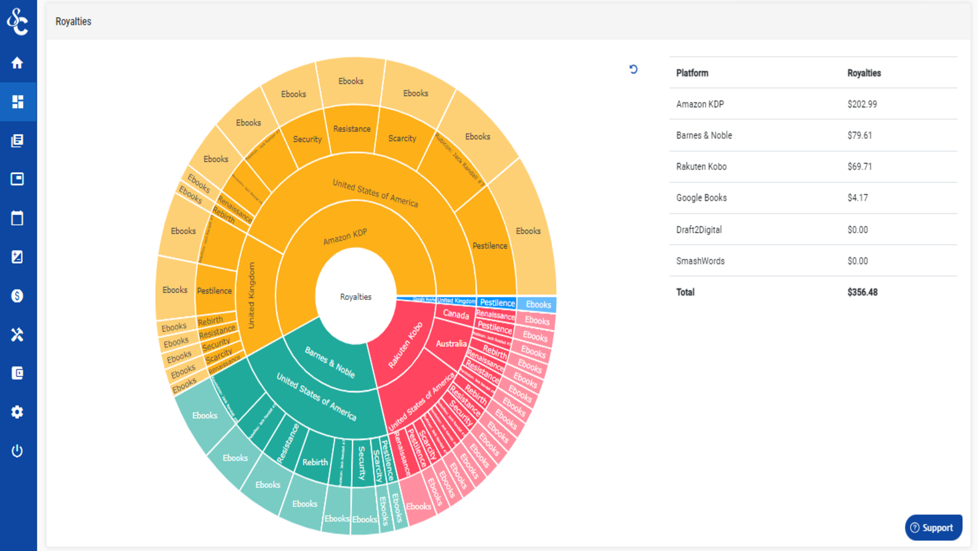The height and width of the screenshot is (551, 980).
Task: Select the orange United Kingdom chart segment
Action: coord(252,295)
